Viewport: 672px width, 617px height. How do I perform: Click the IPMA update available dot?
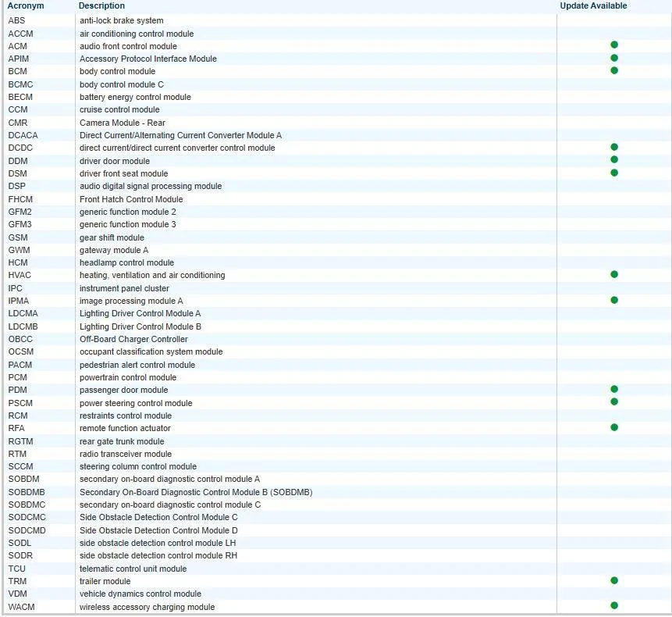tap(614, 300)
